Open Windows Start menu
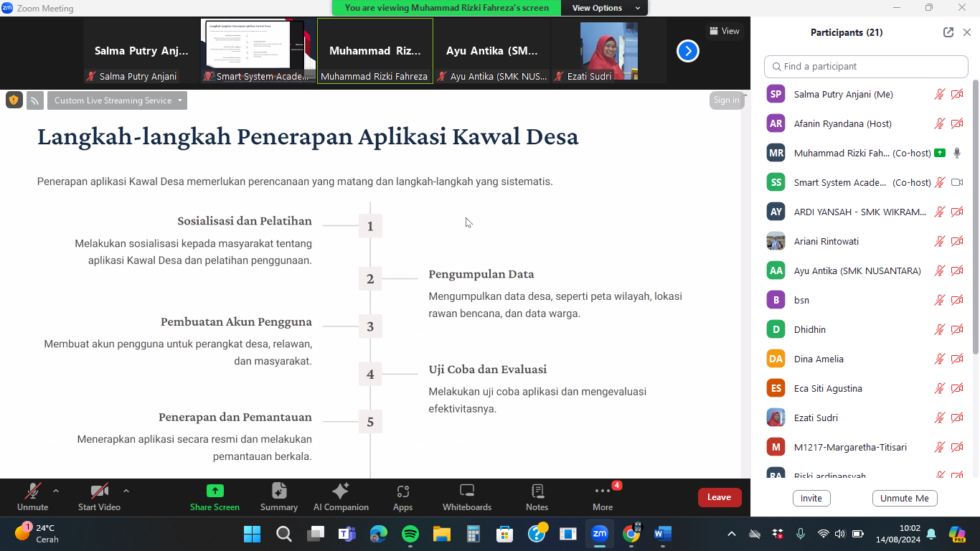980x551 pixels. tap(252, 534)
